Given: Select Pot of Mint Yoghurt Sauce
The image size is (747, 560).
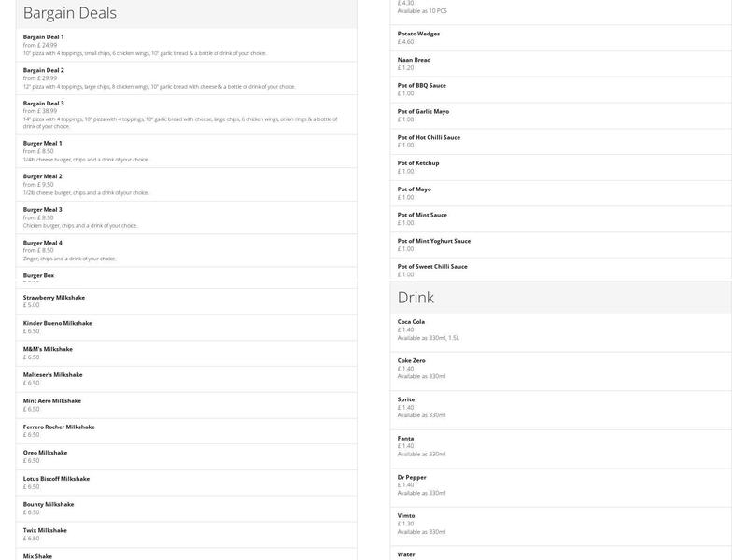Looking at the screenshot, I should (x=560, y=245).
